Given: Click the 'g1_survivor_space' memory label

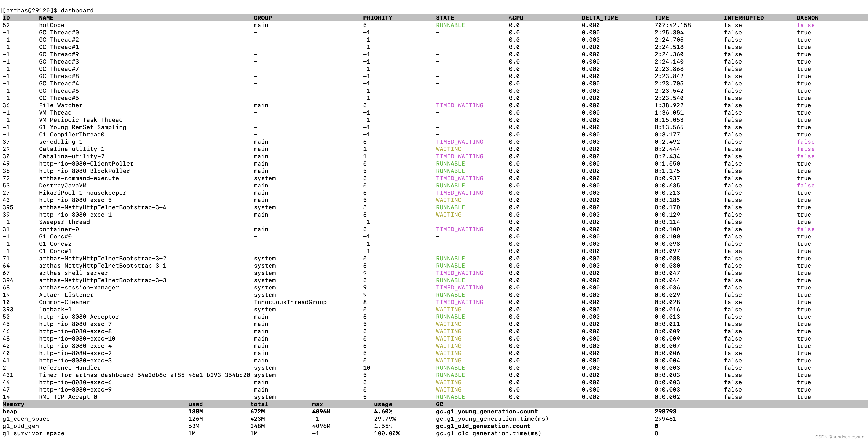Looking at the screenshot, I should click(33, 433).
